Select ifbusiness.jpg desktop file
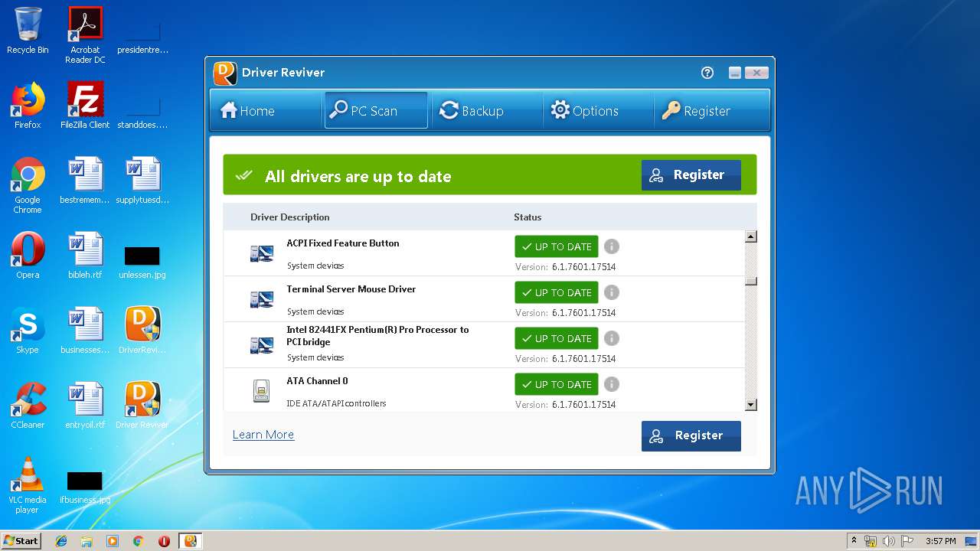 (x=85, y=488)
